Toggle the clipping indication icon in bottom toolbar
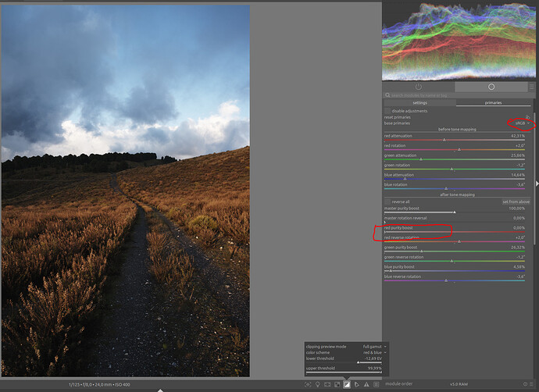Viewport: 539px width, 392px height. (x=347, y=384)
